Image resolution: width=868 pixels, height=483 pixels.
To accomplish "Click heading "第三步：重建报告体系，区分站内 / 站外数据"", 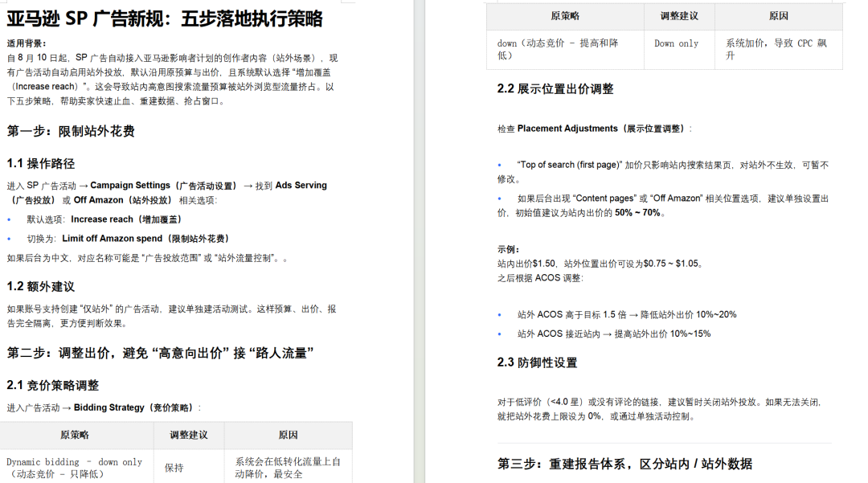I will coord(624,465).
